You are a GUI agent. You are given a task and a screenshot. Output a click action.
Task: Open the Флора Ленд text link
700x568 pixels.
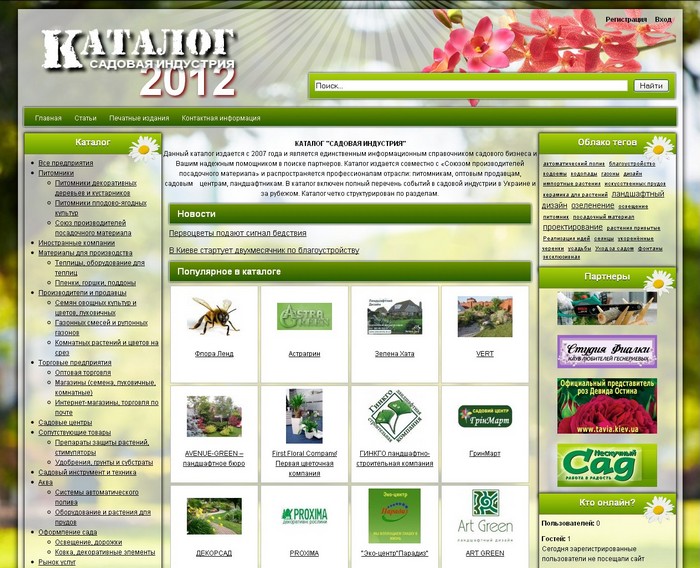[214, 354]
